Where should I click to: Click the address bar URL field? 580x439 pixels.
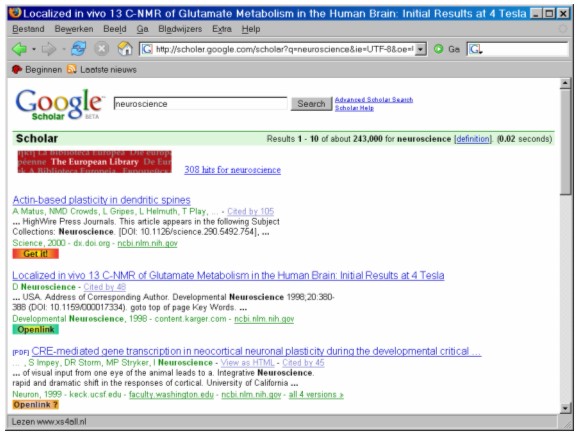(283, 49)
